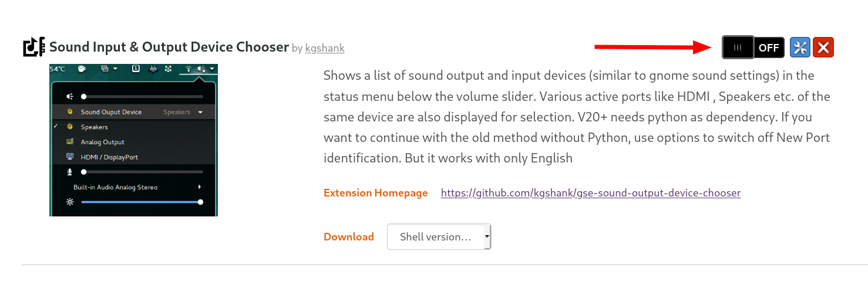Click the workspace indicator showing 1
Screen dimensions: 868x295
(136, 69)
